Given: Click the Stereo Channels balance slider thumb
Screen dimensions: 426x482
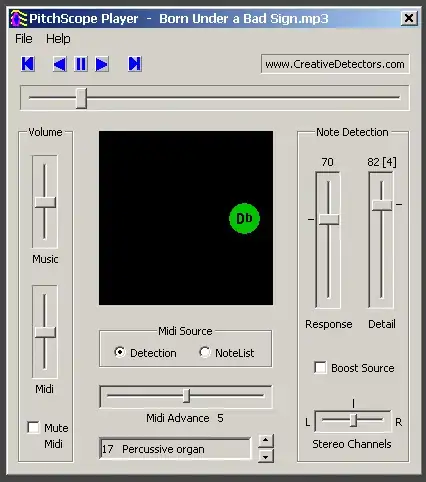Looking at the screenshot, I should (353, 420).
